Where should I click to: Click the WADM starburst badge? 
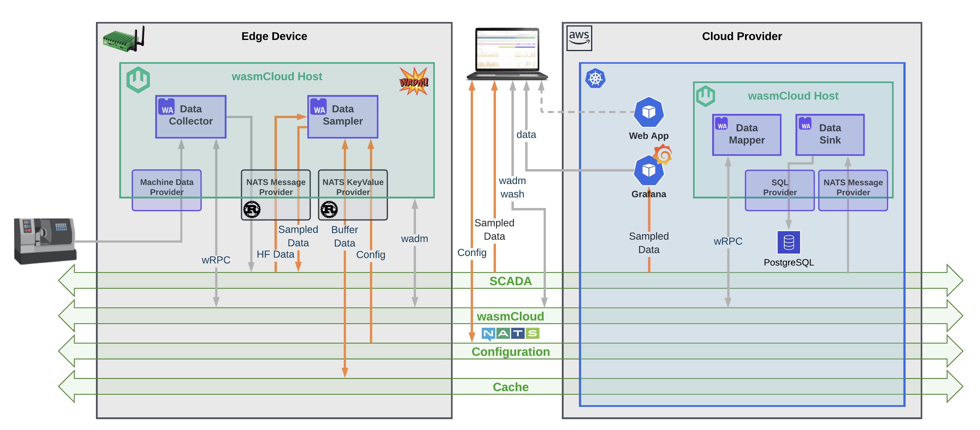(414, 81)
